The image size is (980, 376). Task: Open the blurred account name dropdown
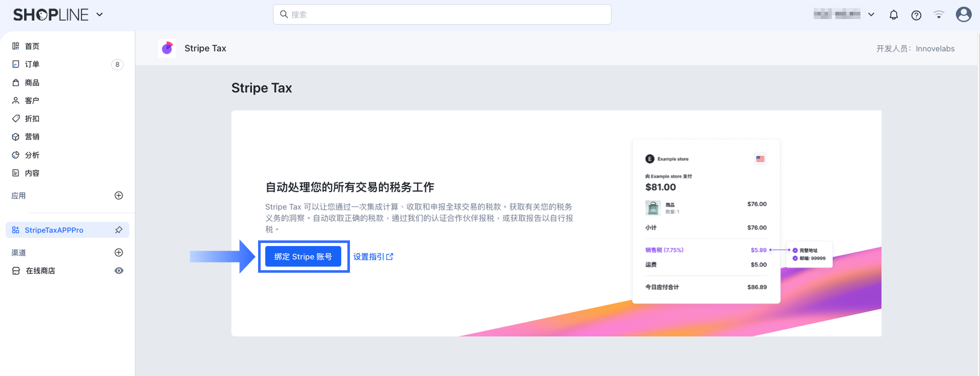click(844, 14)
